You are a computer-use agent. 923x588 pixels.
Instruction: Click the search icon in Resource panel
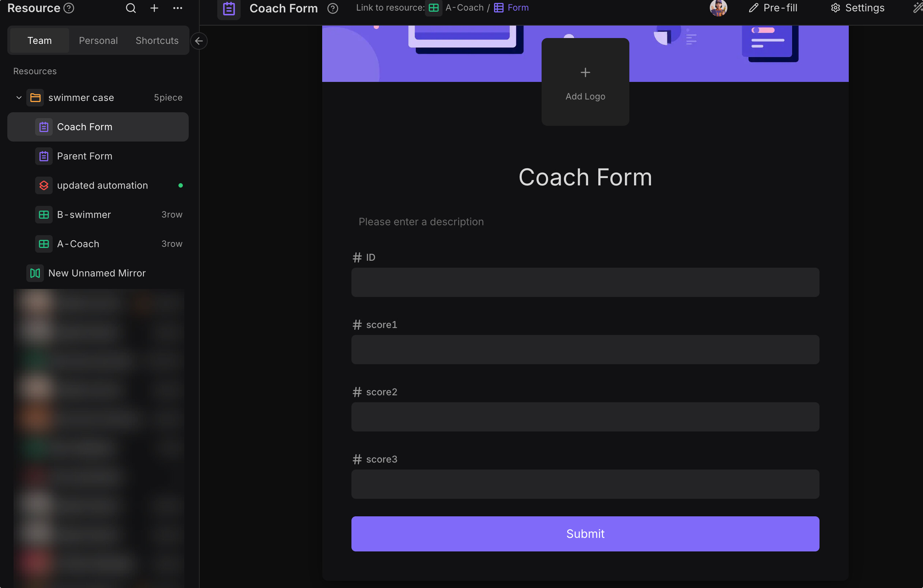click(x=131, y=8)
